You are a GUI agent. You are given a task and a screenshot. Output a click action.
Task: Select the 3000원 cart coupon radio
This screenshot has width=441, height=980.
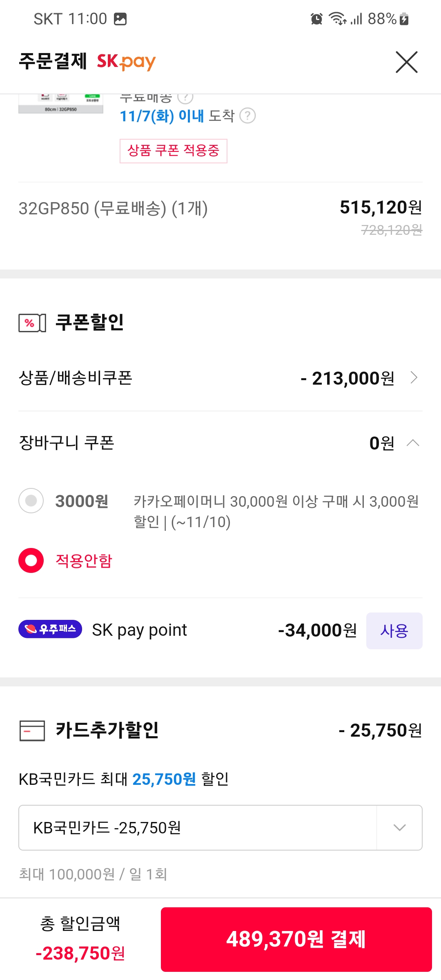point(31,501)
